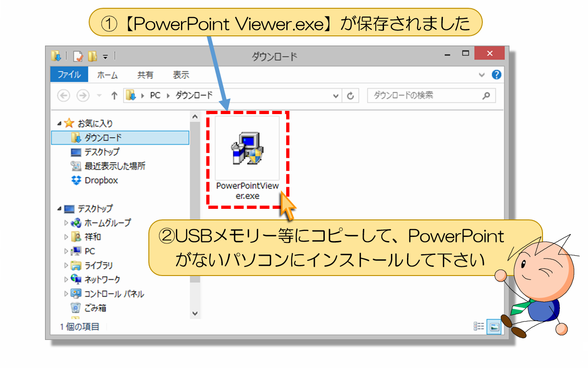Go up one folder level arrow
The width and height of the screenshot is (588, 368).
point(114,96)
